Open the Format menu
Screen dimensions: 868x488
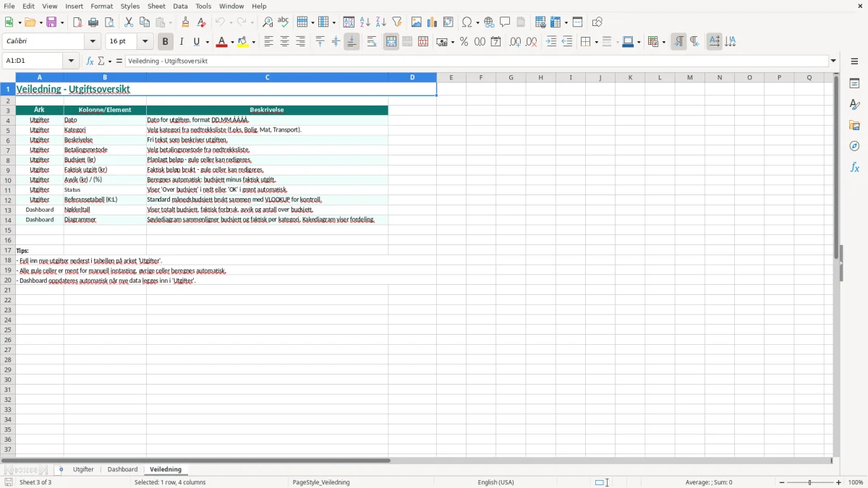[x=101, y=6]
